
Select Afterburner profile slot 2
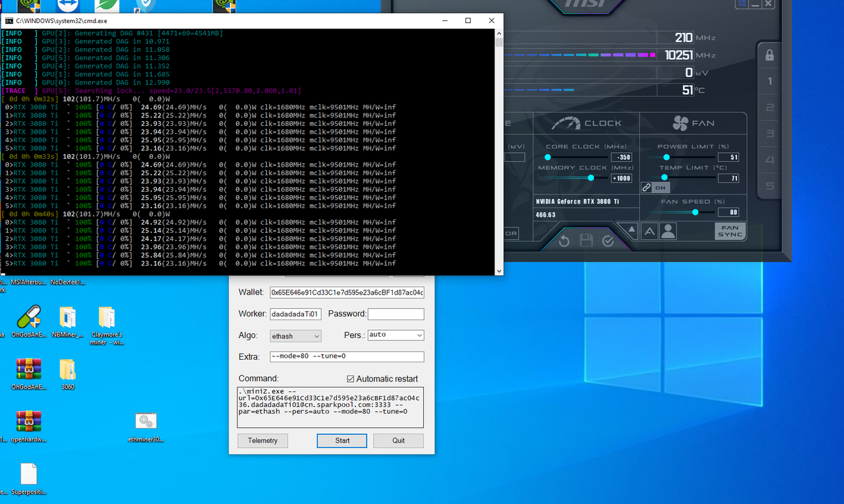[x=769, y=108]
